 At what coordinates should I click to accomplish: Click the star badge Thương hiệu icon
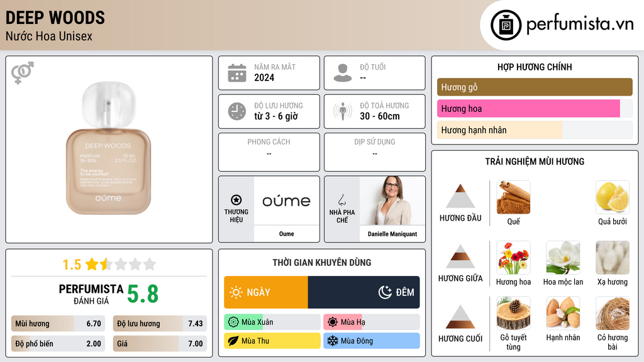tap(236, 200)
